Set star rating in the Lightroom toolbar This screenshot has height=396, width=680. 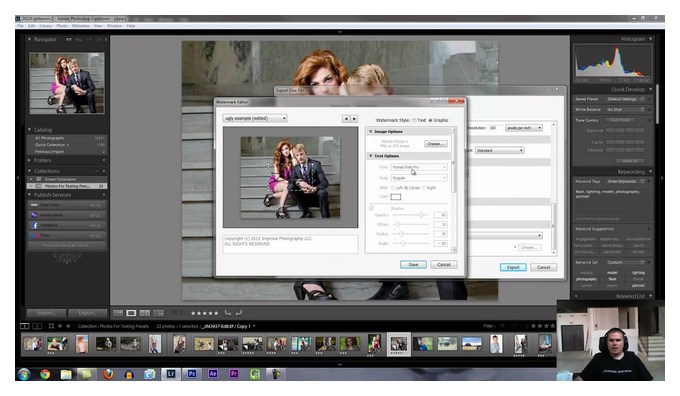click(x=205, y=313)
